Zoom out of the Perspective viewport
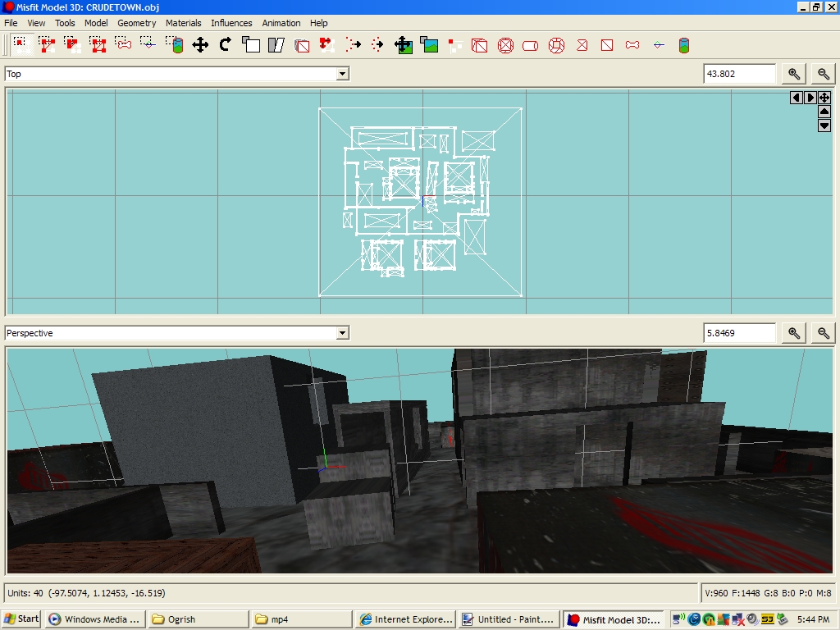This screenshot has width=840, height=630. pyautogui.click(x=824, y=333)
